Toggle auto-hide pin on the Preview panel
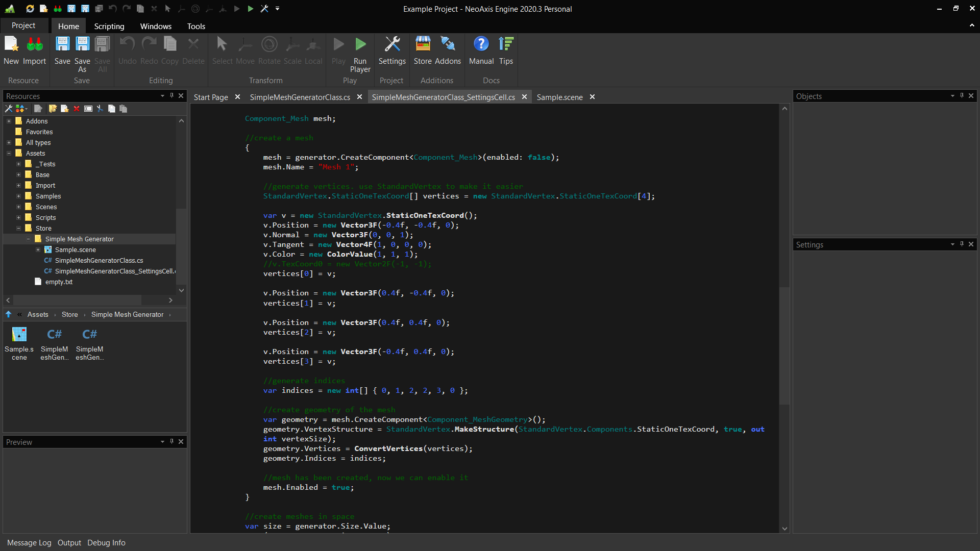Viewport: 980px width, 551px height. click(x=171, y=442)
